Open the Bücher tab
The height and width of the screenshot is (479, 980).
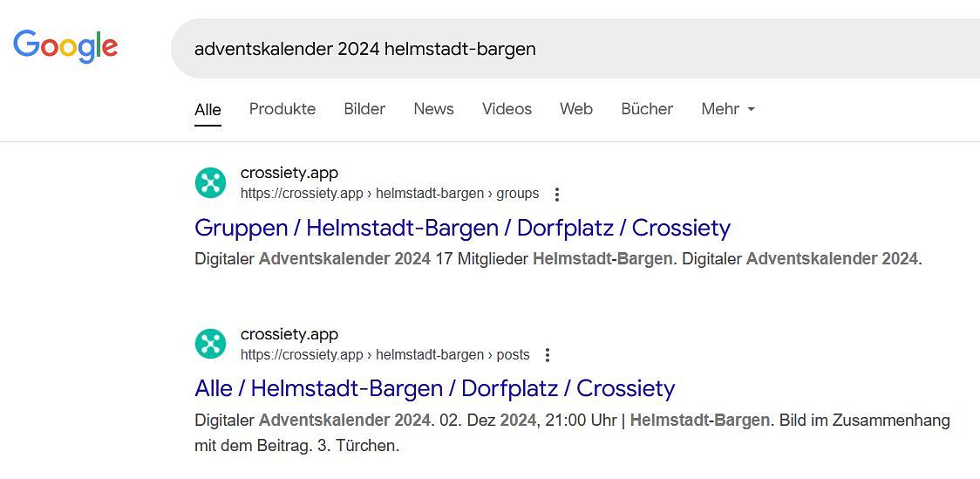(x=647, y=109)
